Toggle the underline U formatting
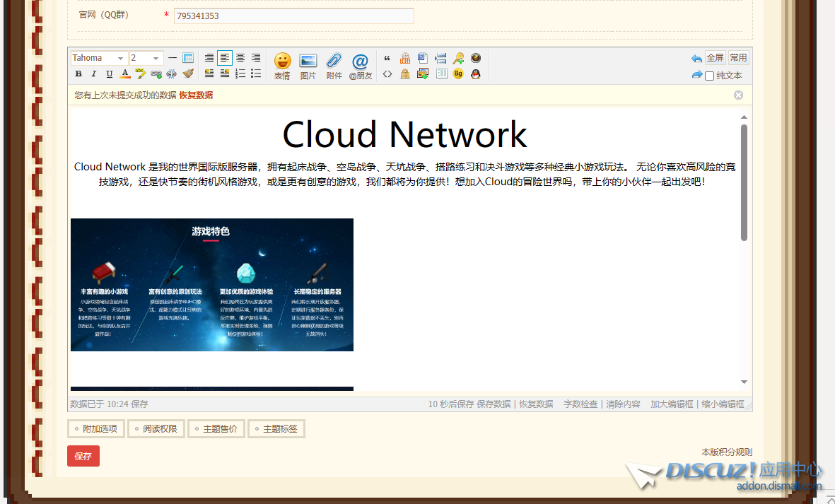The width and height of the screenshot is (835, 504). click(108, 74)
